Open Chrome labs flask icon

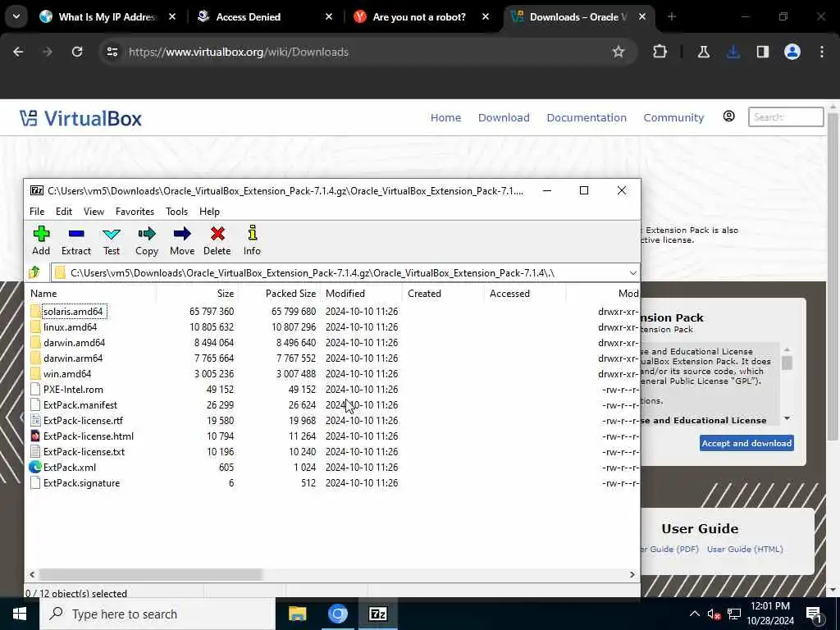[x=703, y=52]
